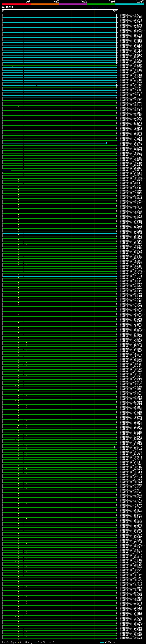Screen dimensions: 146x644
Task: Click the cyan ~100% identity legend segment
Action: tap(130, 4)
